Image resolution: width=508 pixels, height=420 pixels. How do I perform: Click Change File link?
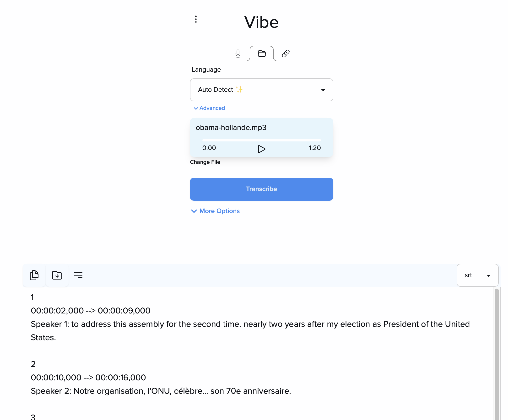point(205,162)
